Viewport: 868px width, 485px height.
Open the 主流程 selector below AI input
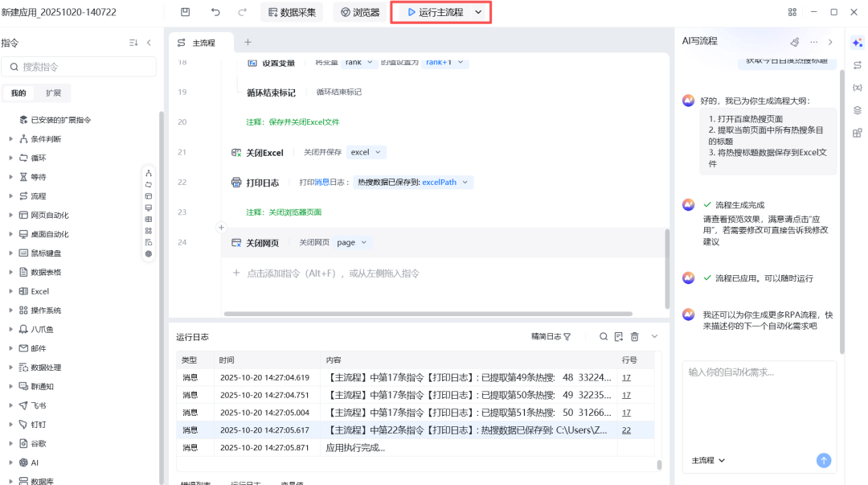pyautogui.click(x=708, y=461)
